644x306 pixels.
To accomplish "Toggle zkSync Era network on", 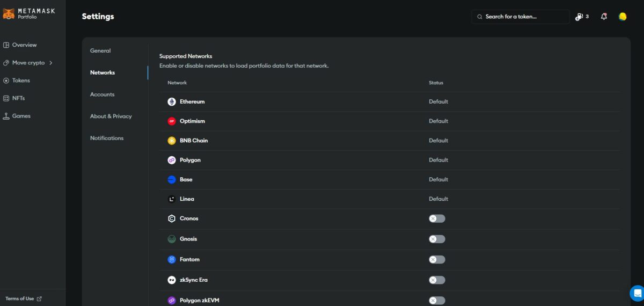I will click(x=437, y=280).
